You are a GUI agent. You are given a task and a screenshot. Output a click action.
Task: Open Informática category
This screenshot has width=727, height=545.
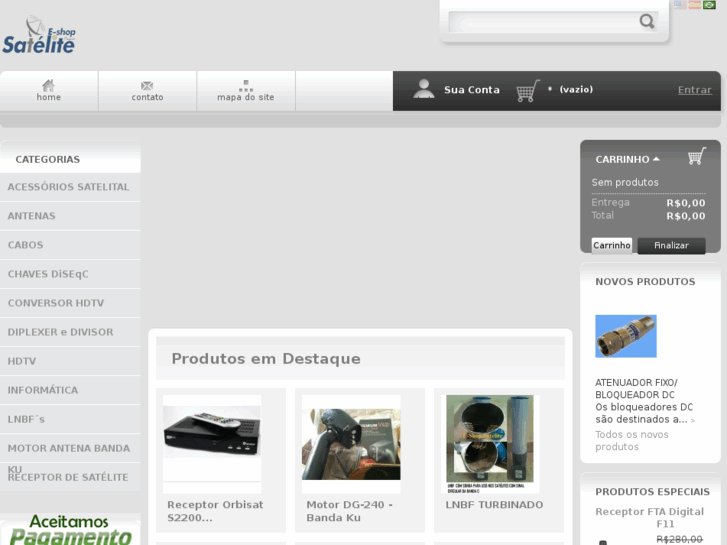(70, 390)
